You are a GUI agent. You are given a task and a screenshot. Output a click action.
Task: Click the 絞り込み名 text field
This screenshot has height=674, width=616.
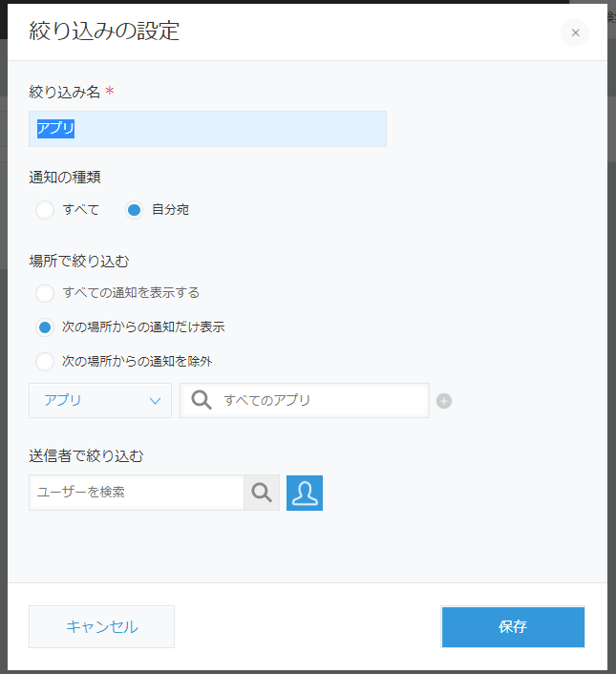coord(207,129)
